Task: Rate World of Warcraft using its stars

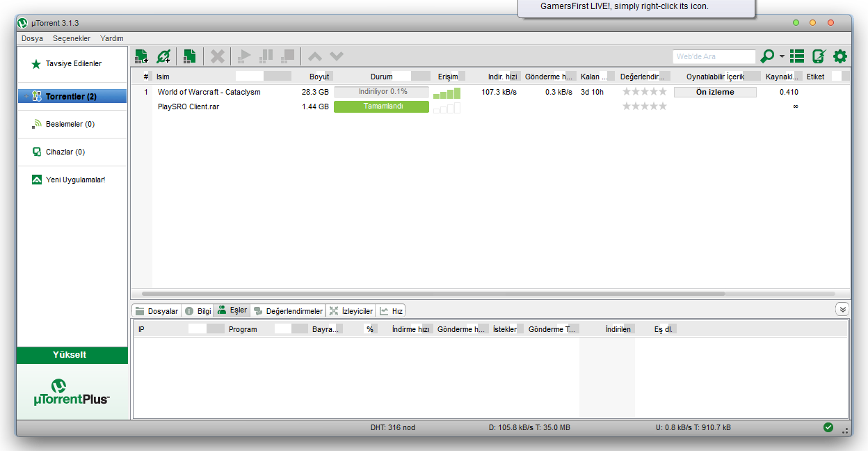Action: (x=644, y=92)
